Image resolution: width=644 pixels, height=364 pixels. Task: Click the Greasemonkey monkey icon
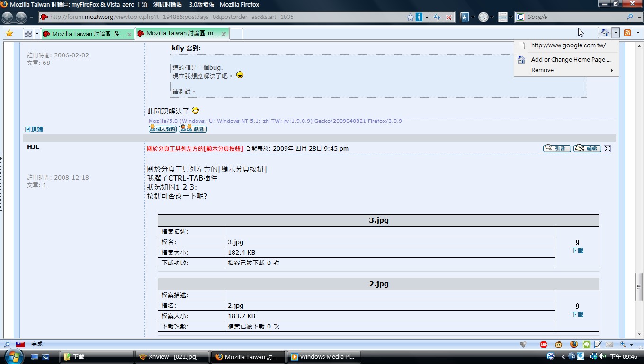559,345
